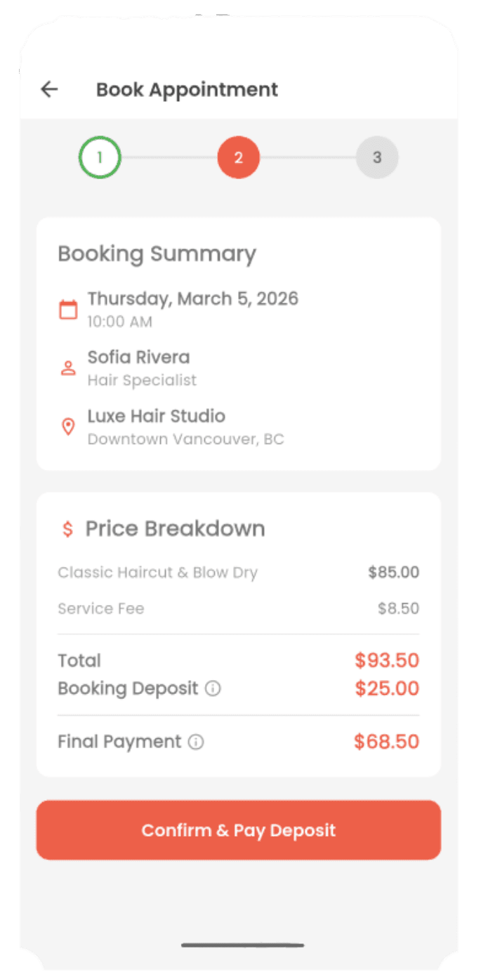Click the Luxe Hair Studio location
The width and height of the screenshot is (481, 980).
[x=156, y=416]
